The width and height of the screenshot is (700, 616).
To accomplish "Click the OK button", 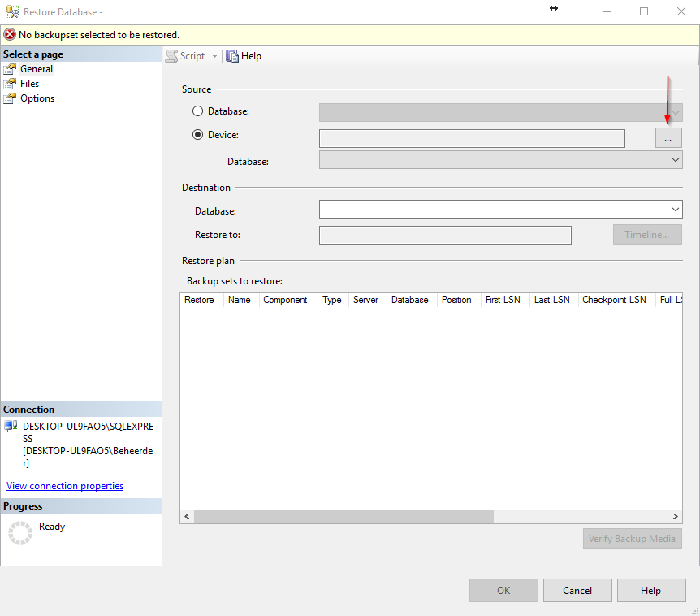I will (503, 591).
